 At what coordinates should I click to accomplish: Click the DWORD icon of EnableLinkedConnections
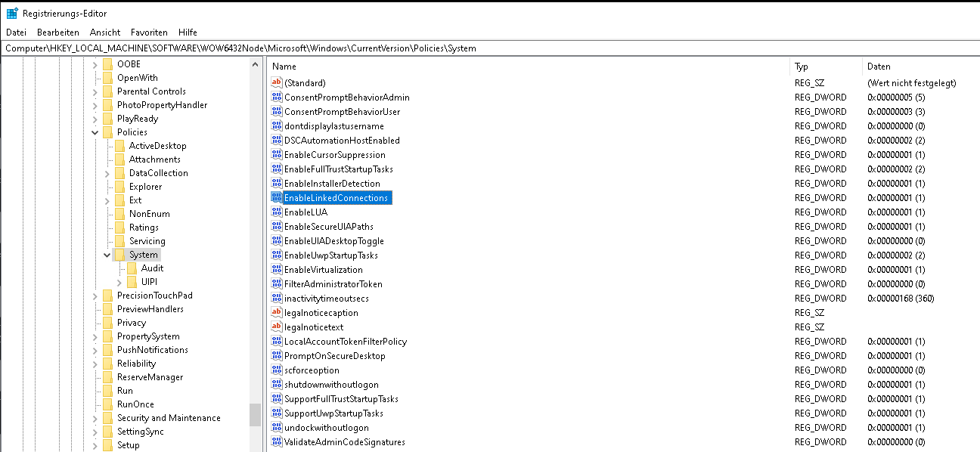pos(276,197)
